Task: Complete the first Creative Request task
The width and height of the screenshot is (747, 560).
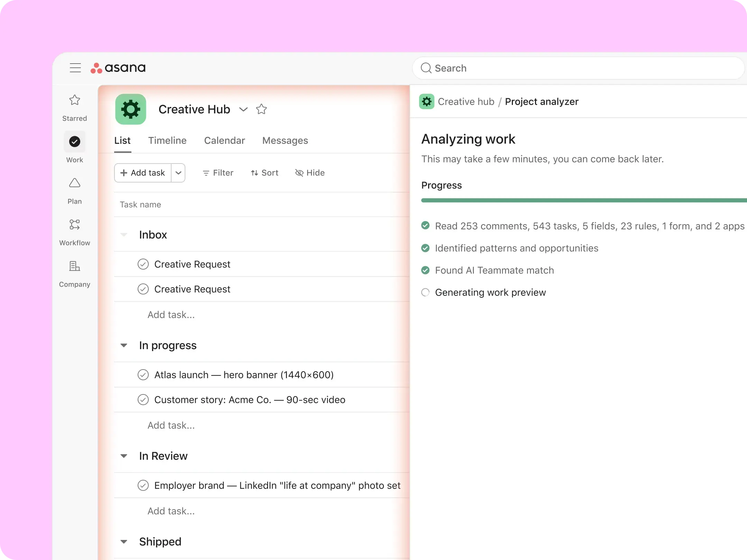Action: click(143, 264)
